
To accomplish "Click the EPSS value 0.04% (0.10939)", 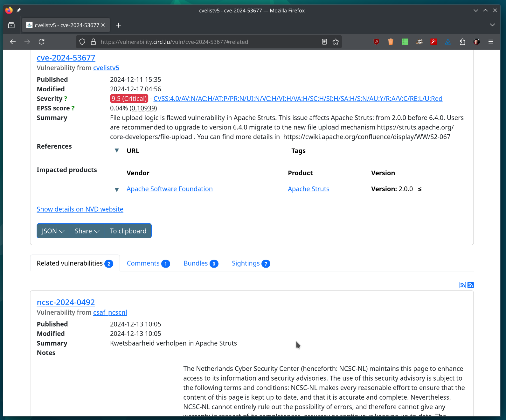I will 134,108.
